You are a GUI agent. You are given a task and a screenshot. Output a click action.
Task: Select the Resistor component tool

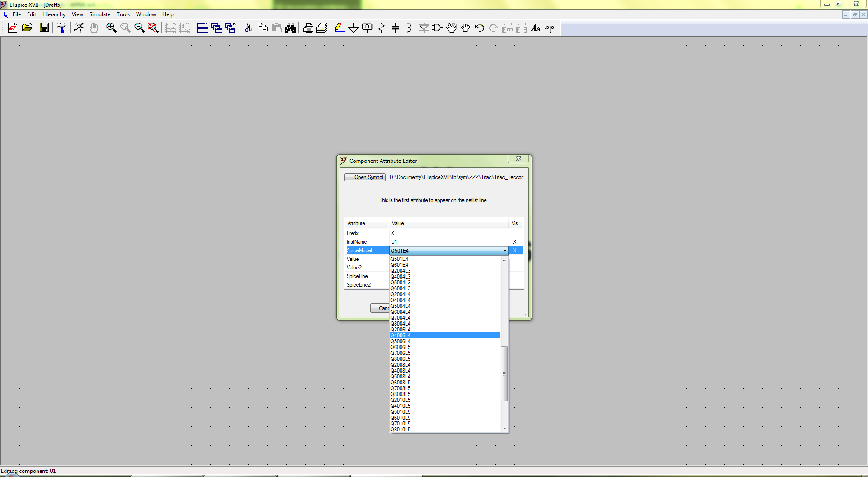pos(381,28)
